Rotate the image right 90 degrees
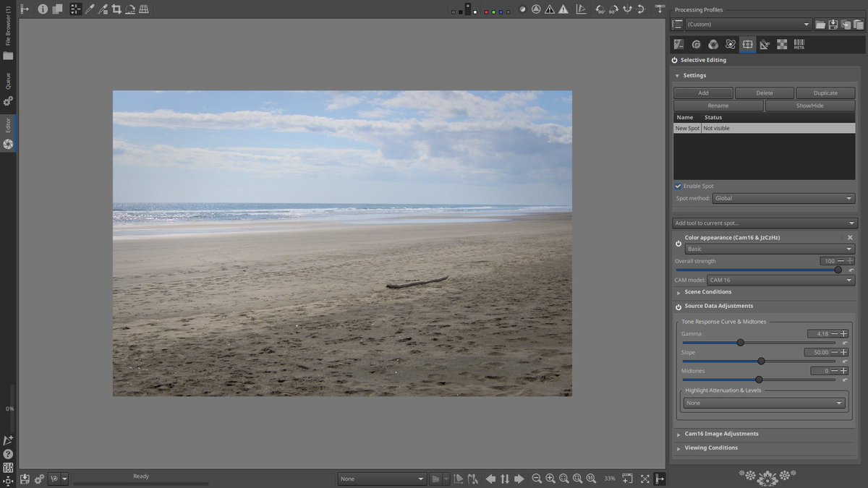 [613, 9]
